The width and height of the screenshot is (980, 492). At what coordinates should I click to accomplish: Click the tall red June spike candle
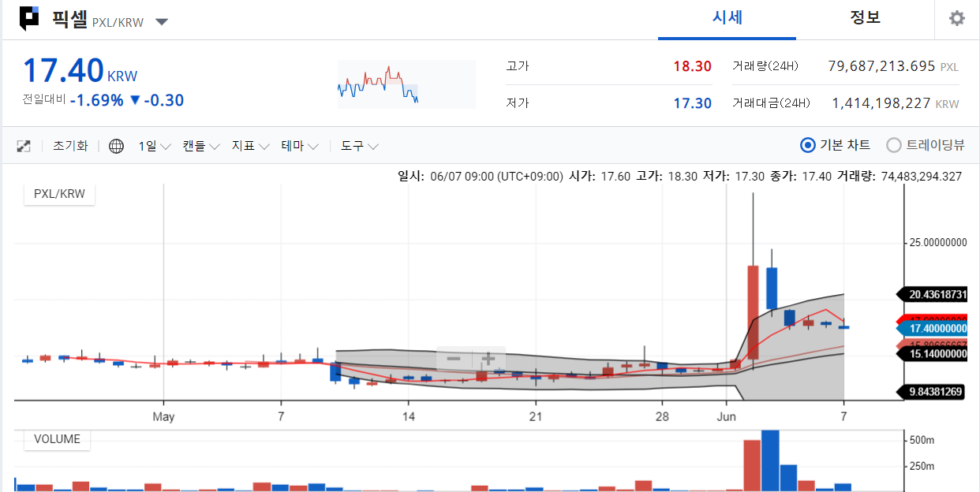(x=753, y=312)
